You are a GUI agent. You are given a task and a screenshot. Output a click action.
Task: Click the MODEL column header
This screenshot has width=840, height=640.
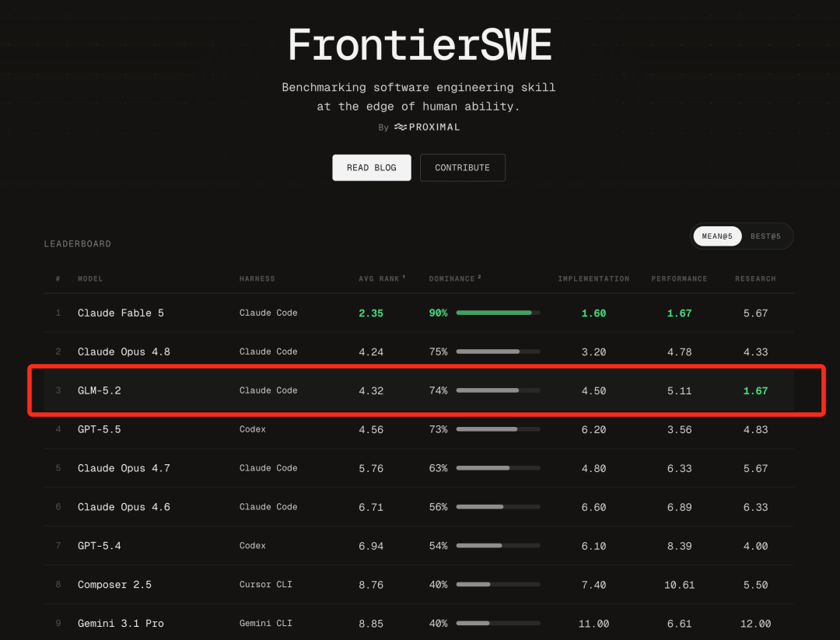(90, 278)
